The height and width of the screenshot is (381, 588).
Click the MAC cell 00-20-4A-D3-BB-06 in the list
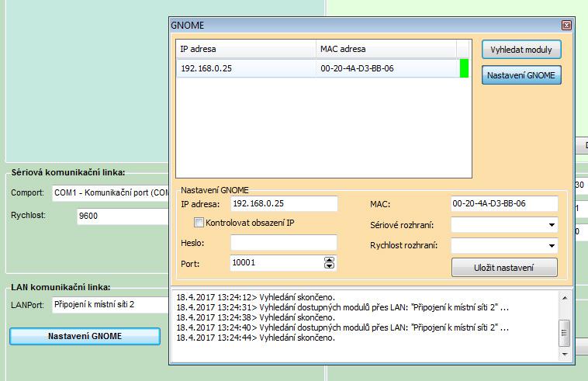[357, 68]
